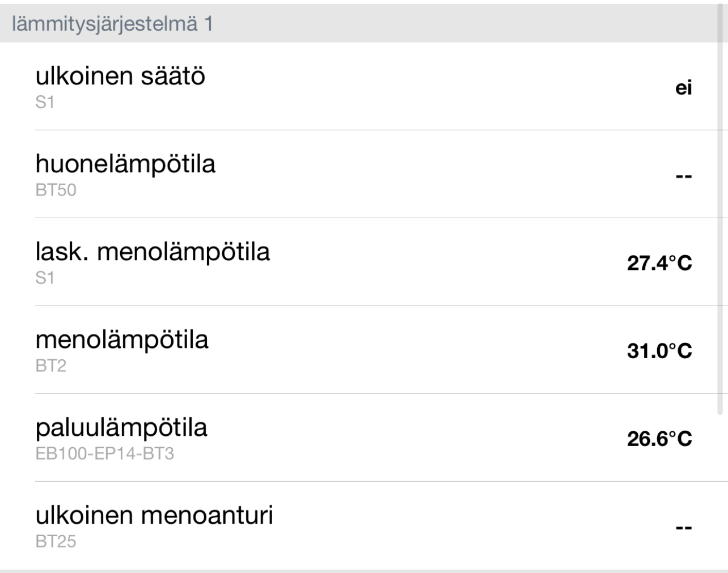
Task: Click the BT25 sensor sublabel
Action: pos(56,542)
